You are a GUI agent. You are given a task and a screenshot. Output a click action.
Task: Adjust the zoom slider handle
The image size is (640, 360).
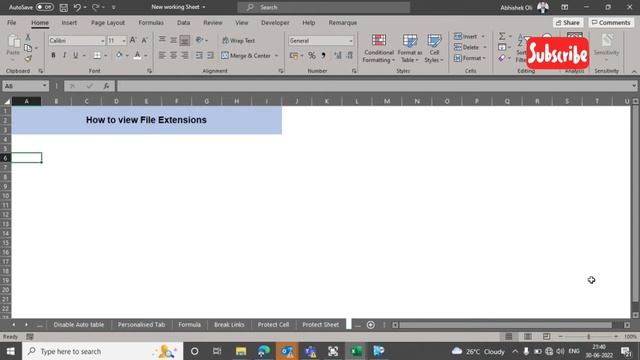click(588, 337)
